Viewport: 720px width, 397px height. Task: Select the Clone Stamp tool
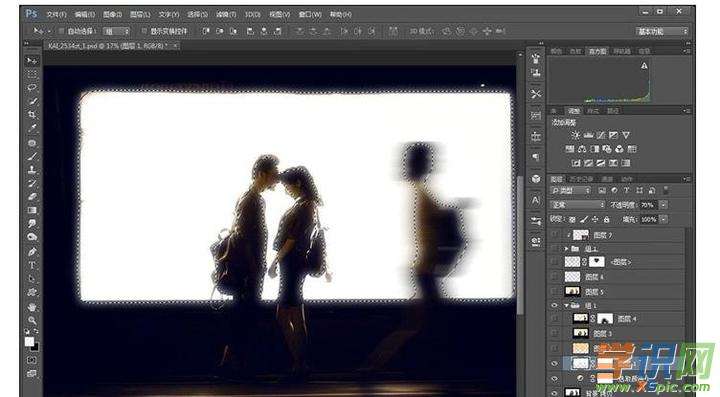32,170
